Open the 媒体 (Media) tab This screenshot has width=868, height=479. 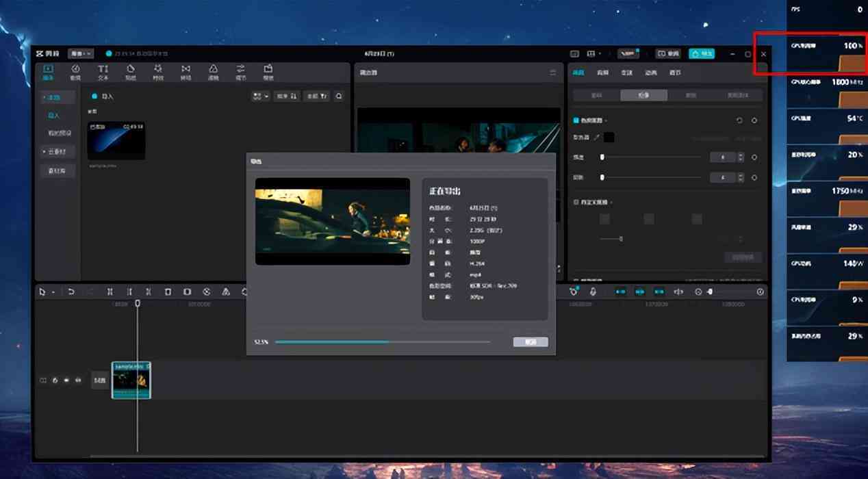click(x=48, y=73)
